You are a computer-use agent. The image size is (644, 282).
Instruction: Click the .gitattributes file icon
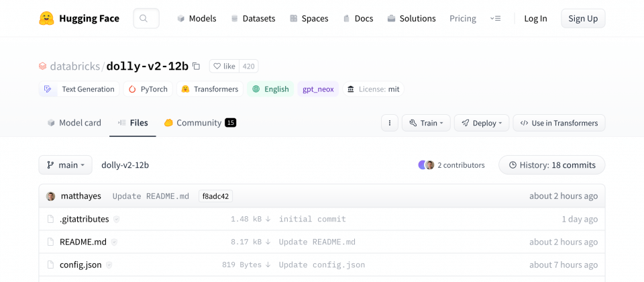(x=50, y=219)
